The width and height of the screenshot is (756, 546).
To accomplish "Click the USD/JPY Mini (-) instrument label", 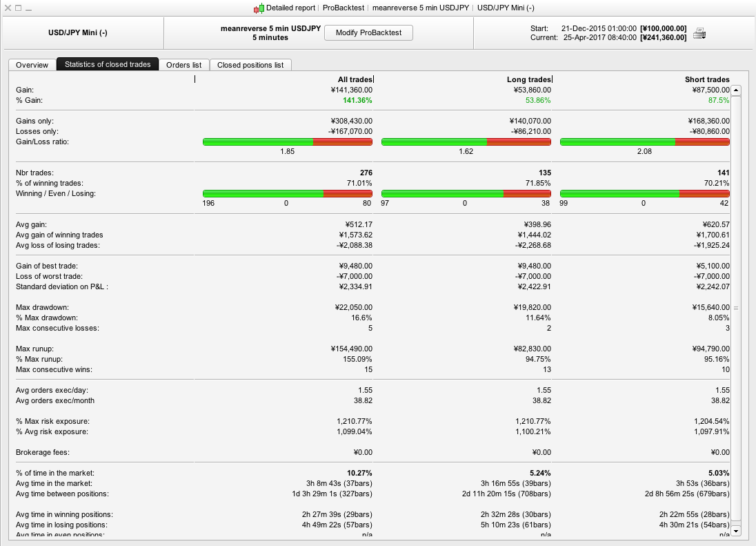I will click(x=78, y=33).
